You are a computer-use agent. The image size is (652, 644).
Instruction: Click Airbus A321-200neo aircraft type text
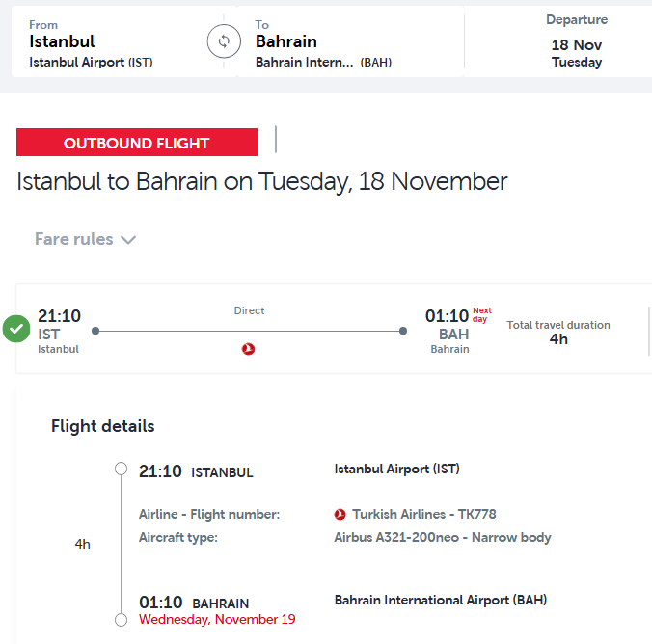[443, 537]
